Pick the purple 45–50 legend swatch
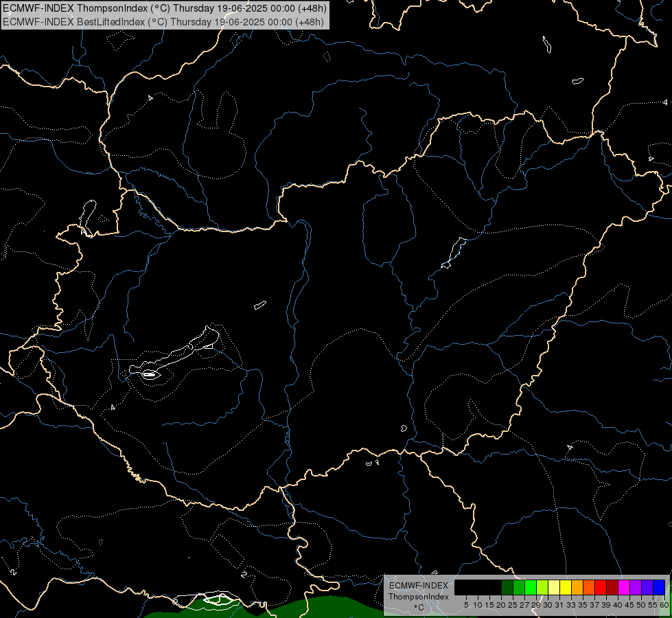This screenshot has height=618, width=672. point(636,587)
